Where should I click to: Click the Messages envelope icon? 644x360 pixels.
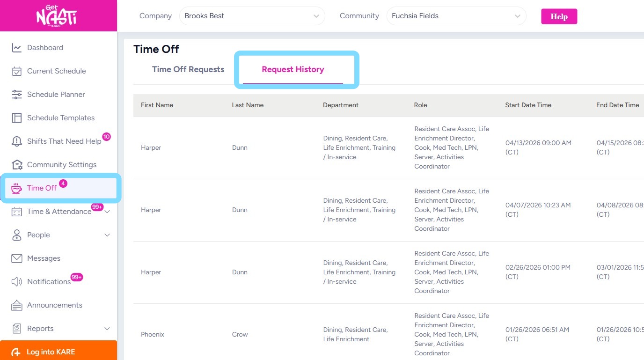[x=17, y=258]
